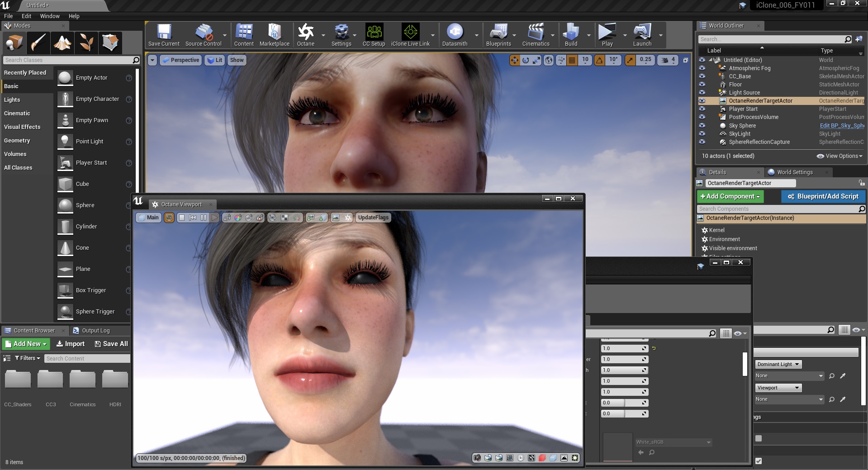Open Blueprints toolbar button

(x=498, y=35)
